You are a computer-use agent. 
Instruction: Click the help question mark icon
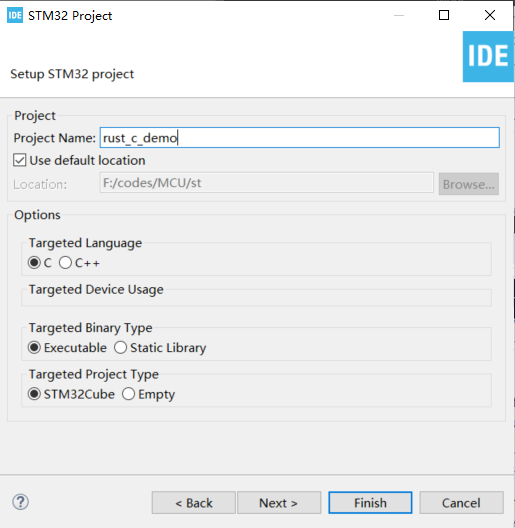click(x=21, y=502)
